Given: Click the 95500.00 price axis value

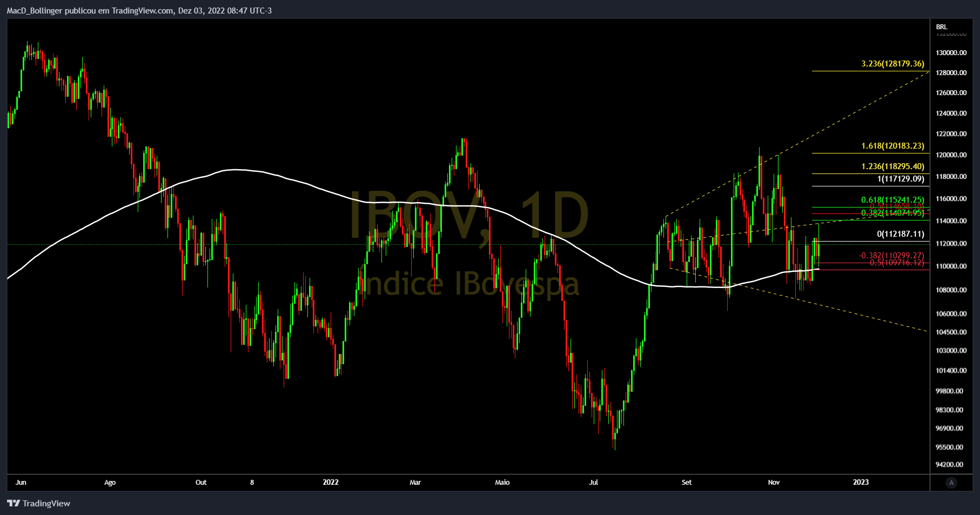Looking at the screenshot, I should (950, 447).
